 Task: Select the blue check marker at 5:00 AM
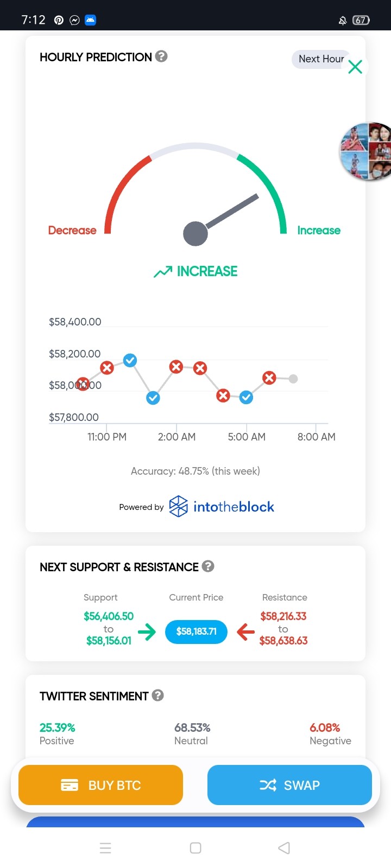(246, 398)
